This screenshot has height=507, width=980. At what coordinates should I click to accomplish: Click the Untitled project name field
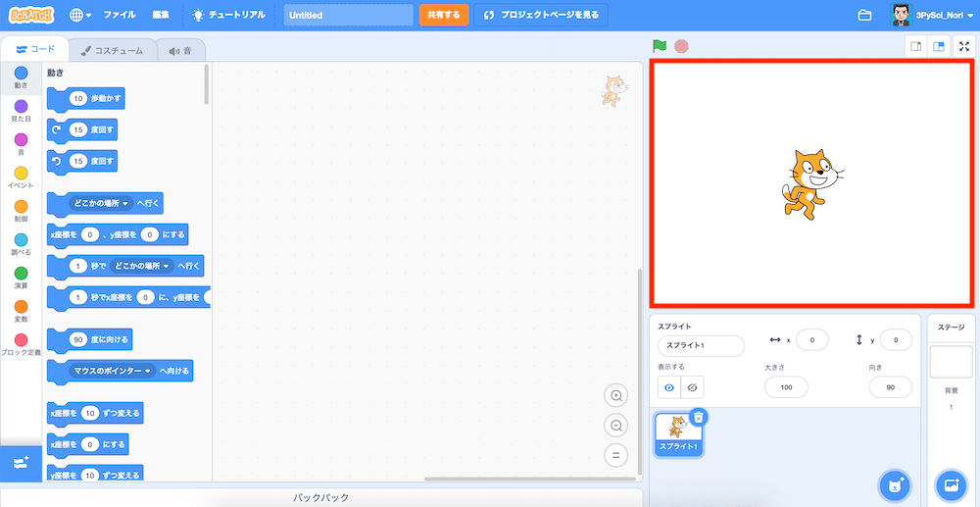coord(348,15)
